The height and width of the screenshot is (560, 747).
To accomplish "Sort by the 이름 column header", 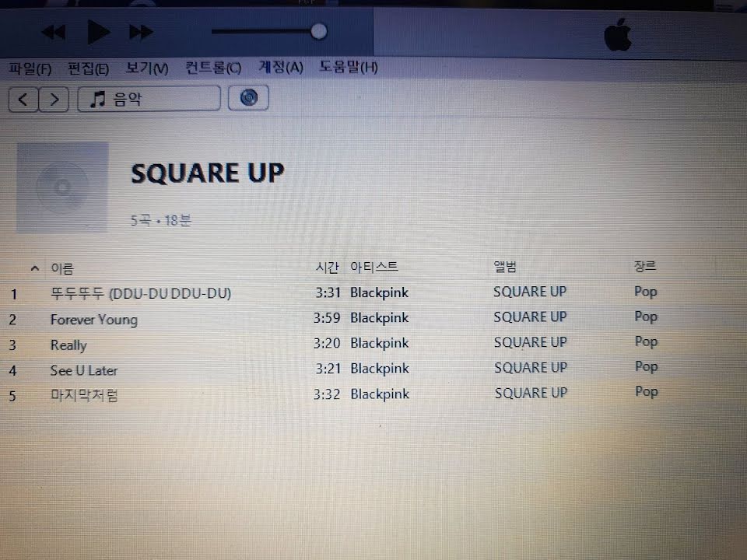I will click(x=62, y=269).
